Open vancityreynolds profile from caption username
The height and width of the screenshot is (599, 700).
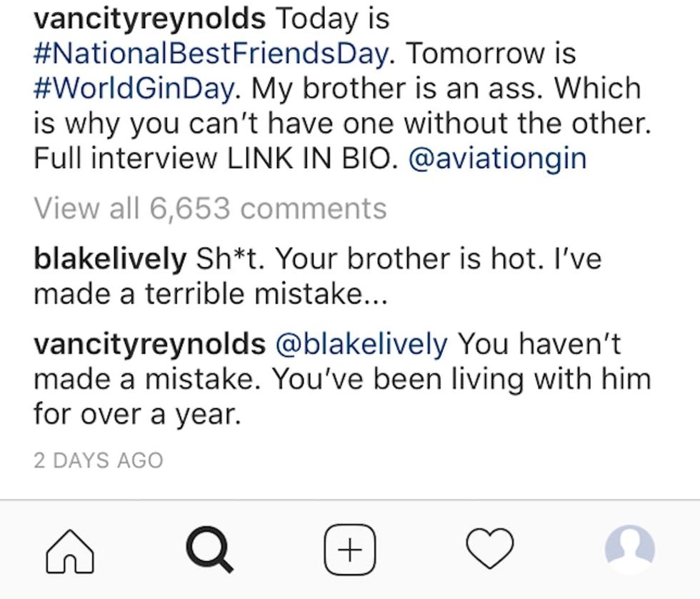coord(149,19)
